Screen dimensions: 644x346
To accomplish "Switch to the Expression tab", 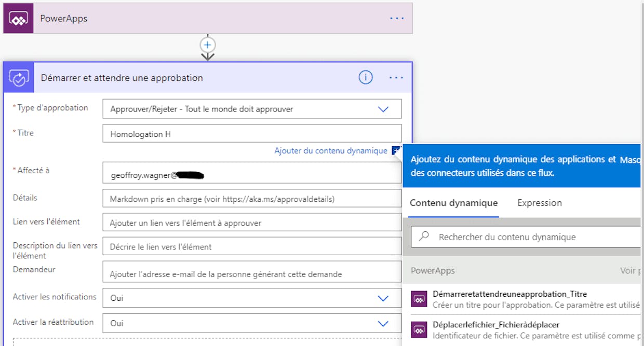I will click(540, 203).
